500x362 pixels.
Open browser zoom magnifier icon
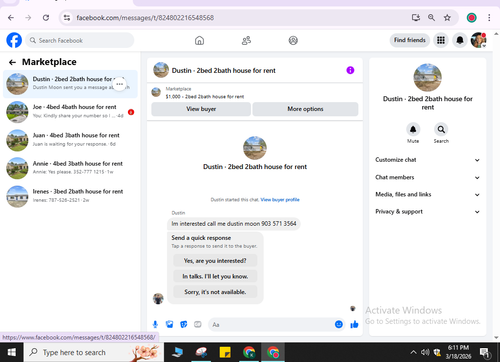point(431,18)
